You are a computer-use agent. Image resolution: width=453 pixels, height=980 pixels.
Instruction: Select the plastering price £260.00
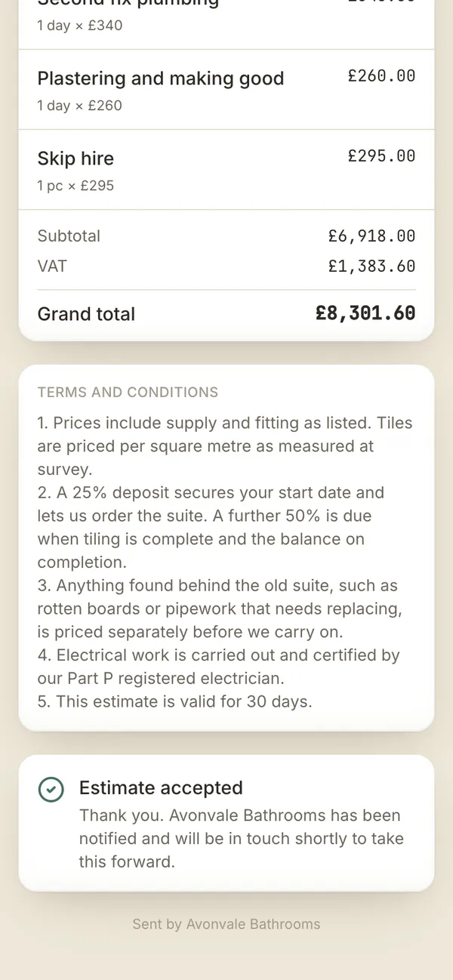(x=381, y=76)
